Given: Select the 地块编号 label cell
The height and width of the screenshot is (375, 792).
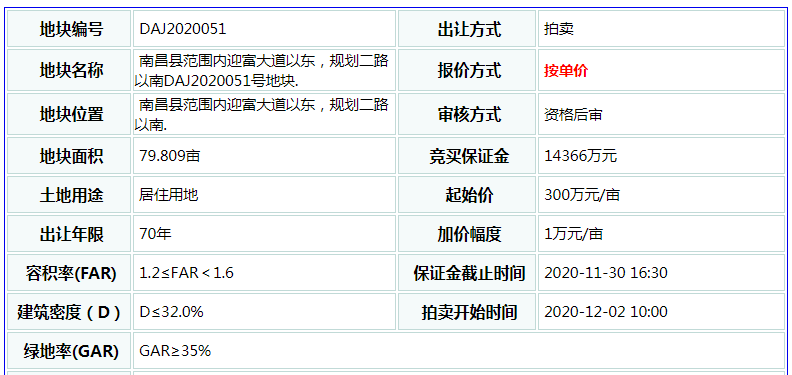Looking at the screenshot, I should pyautogui.click(x=69, y=29).
